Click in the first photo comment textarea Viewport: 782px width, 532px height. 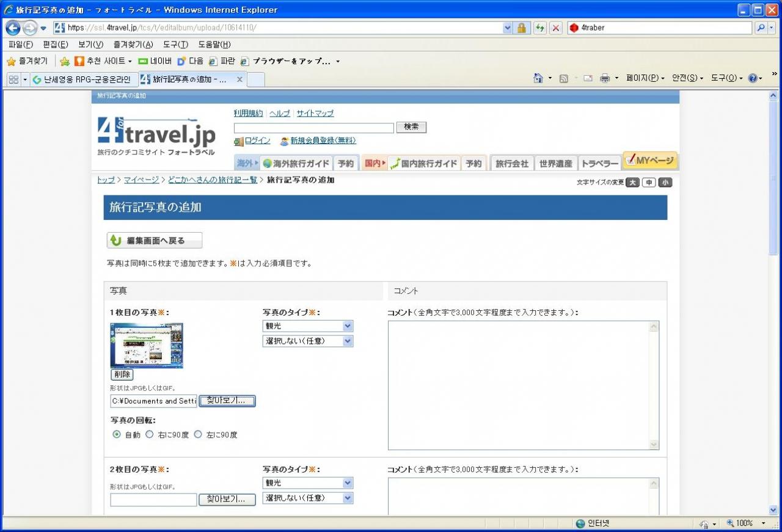pos(518,385)
